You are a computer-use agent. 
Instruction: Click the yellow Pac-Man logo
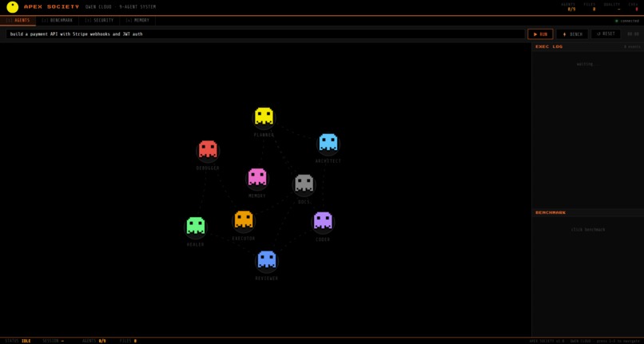(12, 7)
